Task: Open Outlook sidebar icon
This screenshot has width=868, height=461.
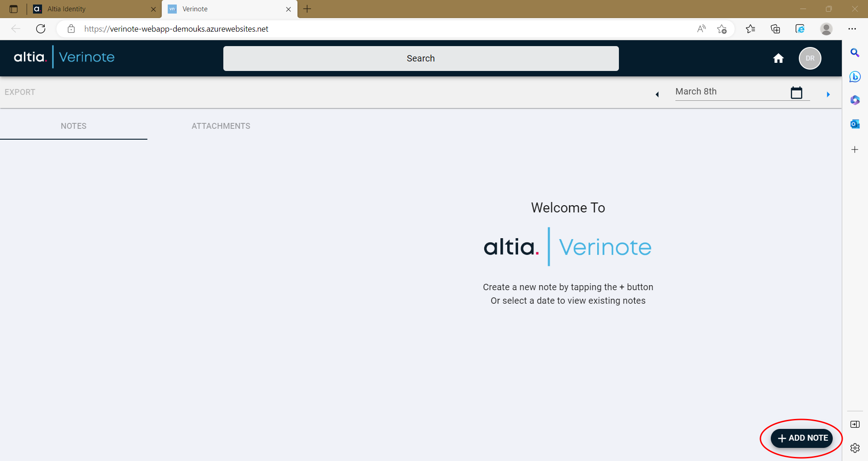Action: (x=855, y=124)
